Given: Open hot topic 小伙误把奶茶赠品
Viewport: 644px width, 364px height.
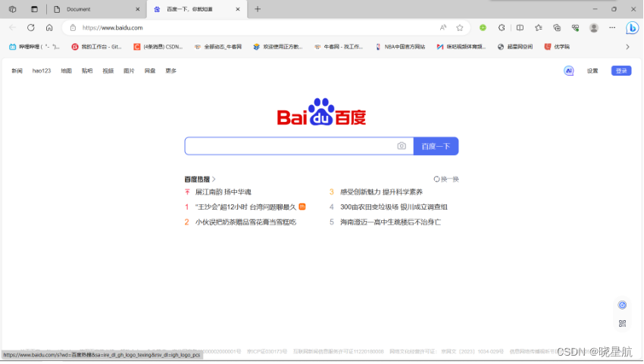Looking at the screenshot, I should [245, 222].
